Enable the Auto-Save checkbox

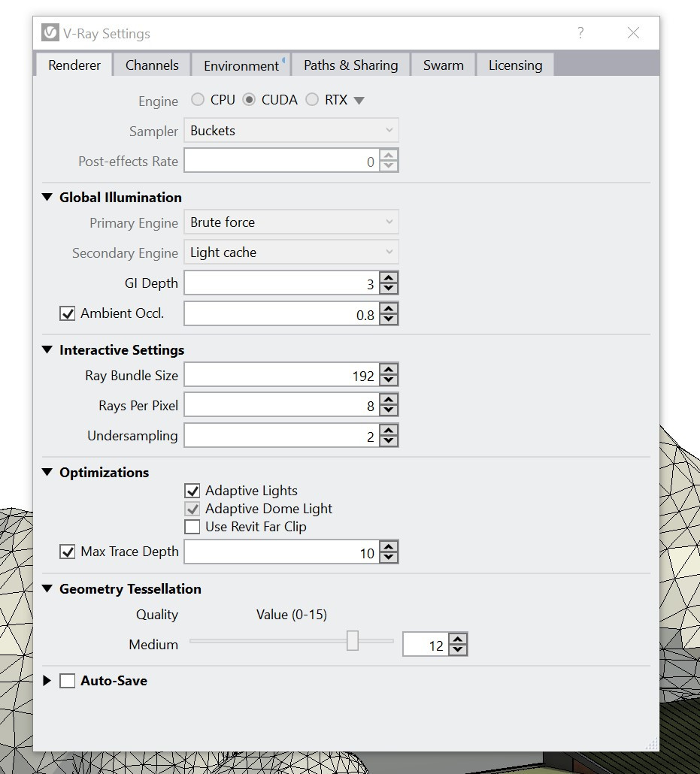pyautogui.click(x=67, y=681)
